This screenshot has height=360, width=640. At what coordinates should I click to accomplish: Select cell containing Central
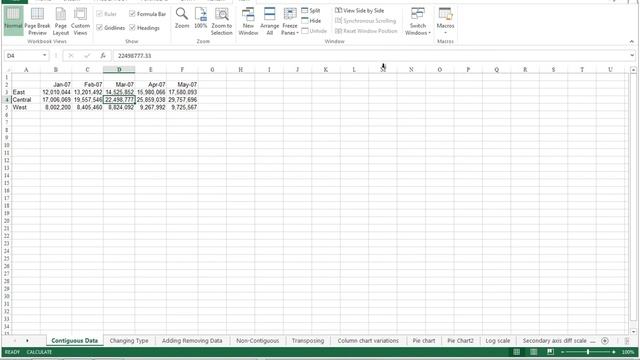pos(26,100)
